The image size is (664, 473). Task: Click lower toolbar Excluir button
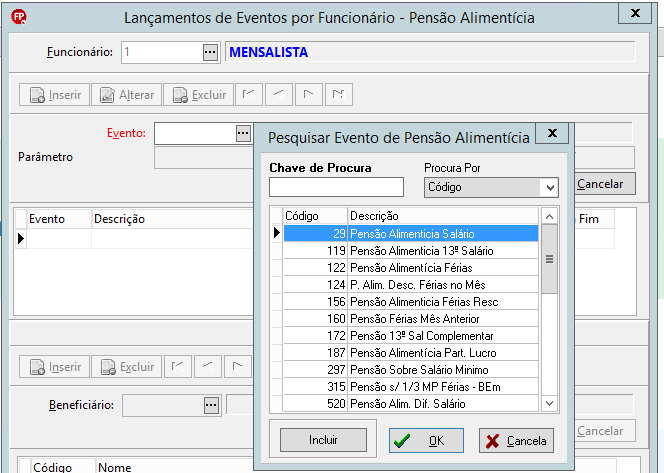pyautogui.click(x=127, y=367)
